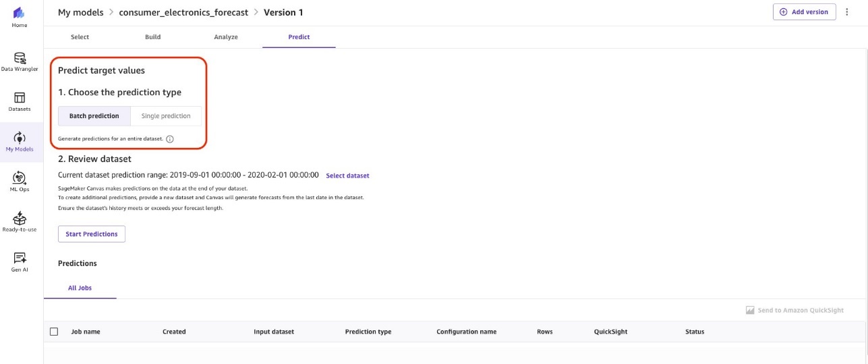The image size is (868, 364).
Task: Choose Batch prediction type
Action: point(94,116)
